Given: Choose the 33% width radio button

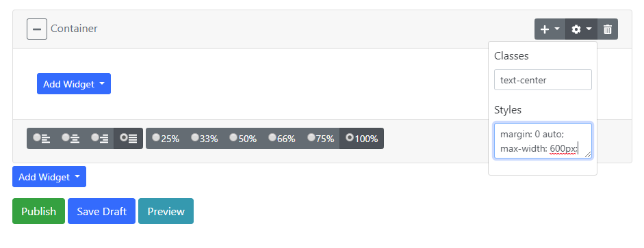Looking at the screenshot, I should tap(204, 138).
